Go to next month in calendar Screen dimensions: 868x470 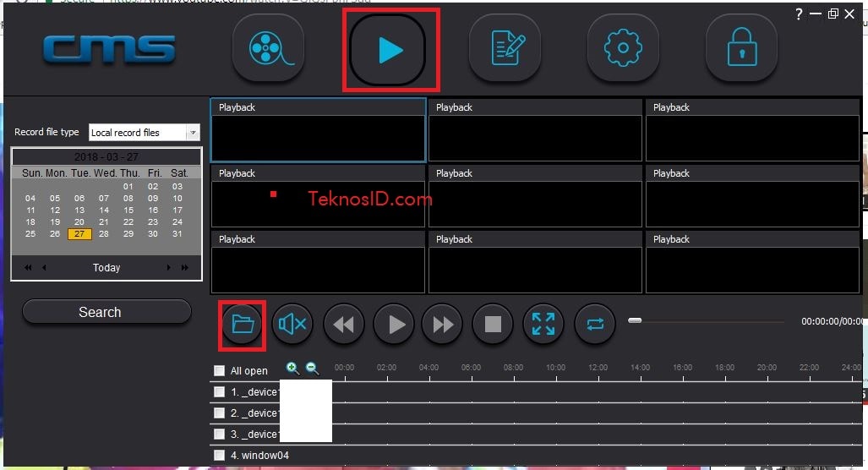point(168,267)
